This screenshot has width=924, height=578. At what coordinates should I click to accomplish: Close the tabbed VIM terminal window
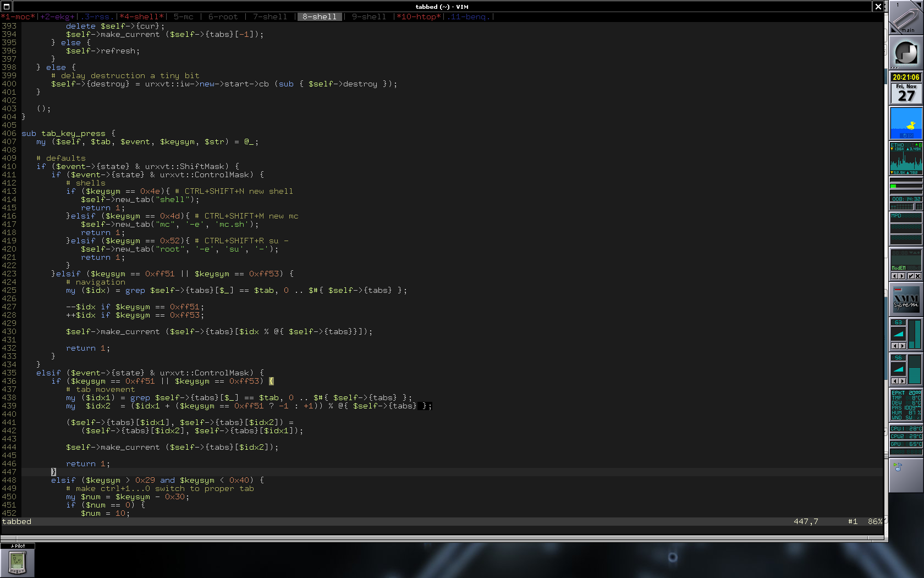[x=878, y=7]
